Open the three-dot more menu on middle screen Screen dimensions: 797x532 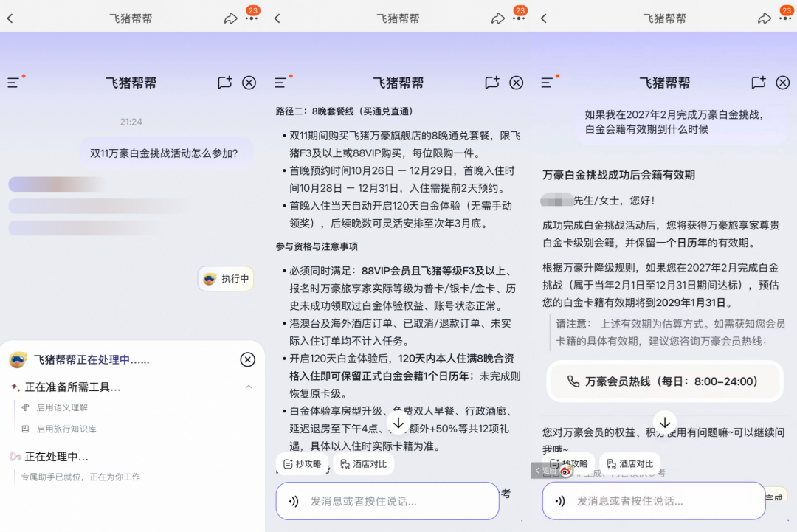(519, 18)
